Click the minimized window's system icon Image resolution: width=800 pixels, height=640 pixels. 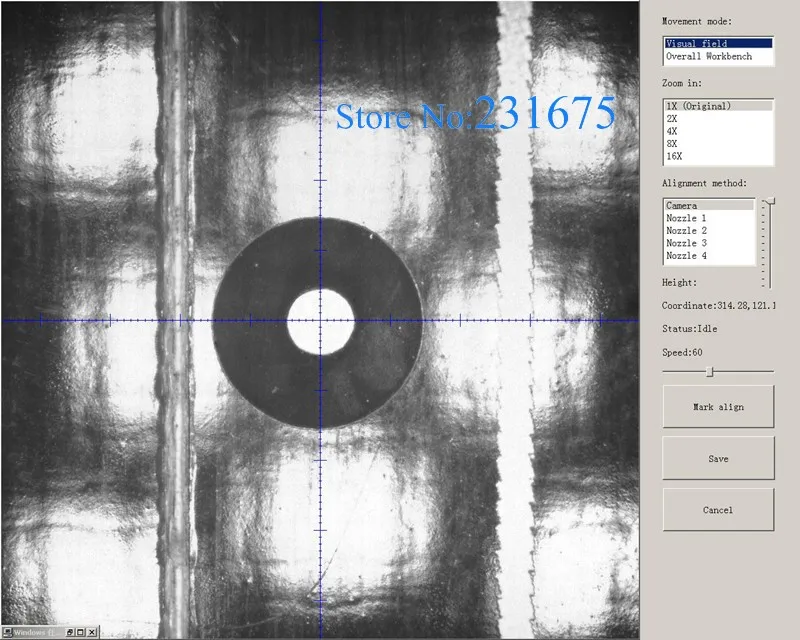click(x=7, y=633)
